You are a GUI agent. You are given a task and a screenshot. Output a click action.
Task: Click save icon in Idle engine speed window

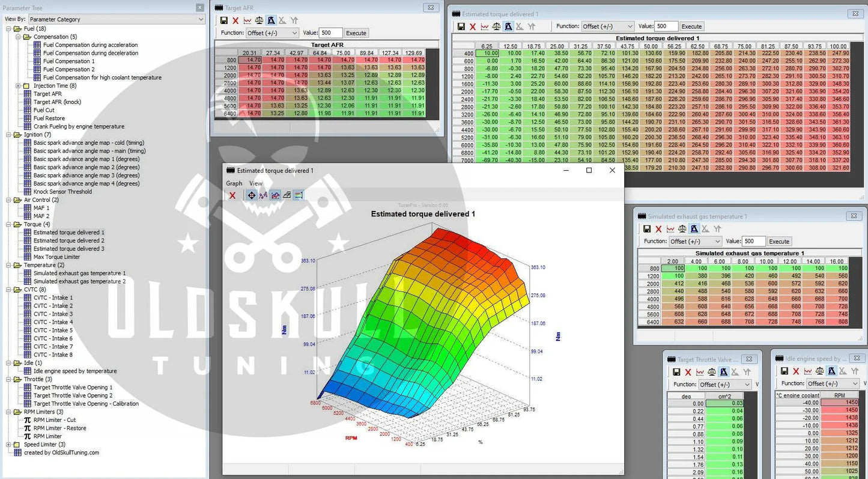(785, 372)
